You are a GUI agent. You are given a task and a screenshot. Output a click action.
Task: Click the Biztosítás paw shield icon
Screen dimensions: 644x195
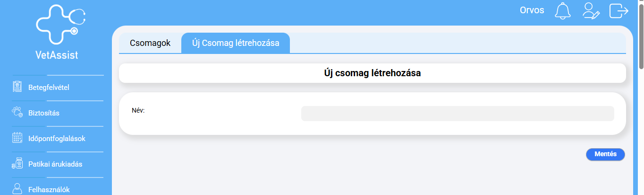[17, 113]
